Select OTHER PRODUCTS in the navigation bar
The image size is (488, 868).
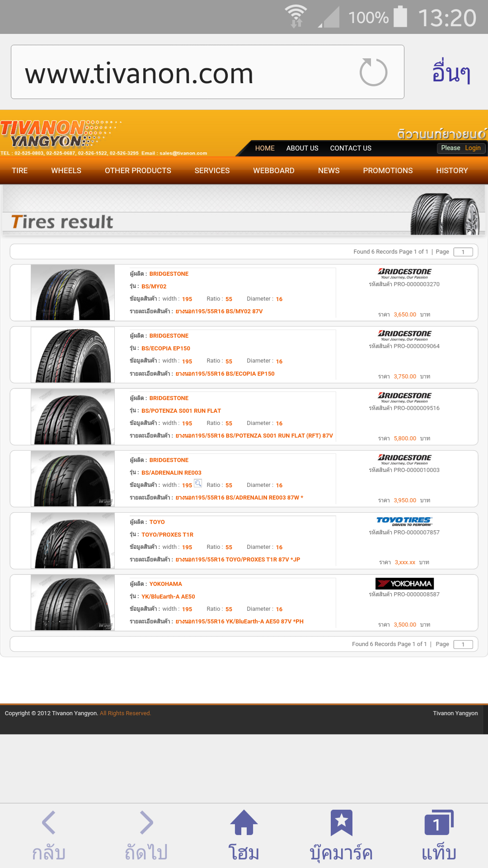138,170
